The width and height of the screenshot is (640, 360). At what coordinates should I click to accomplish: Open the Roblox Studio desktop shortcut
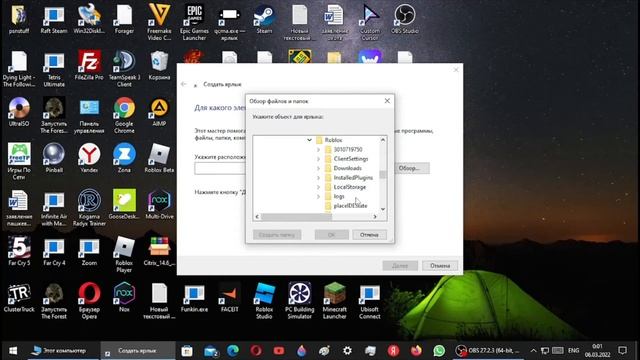[x=264, y=300]
